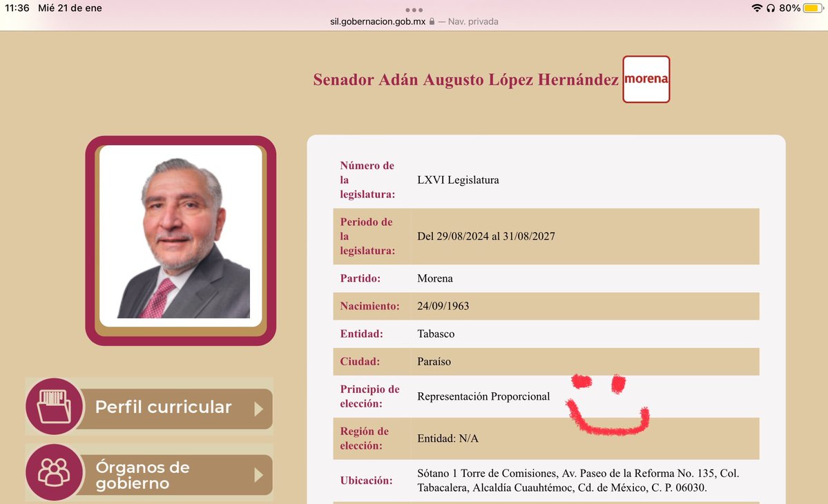Click the senator name heading
828x504 pixels.
[x=465, y=79]
